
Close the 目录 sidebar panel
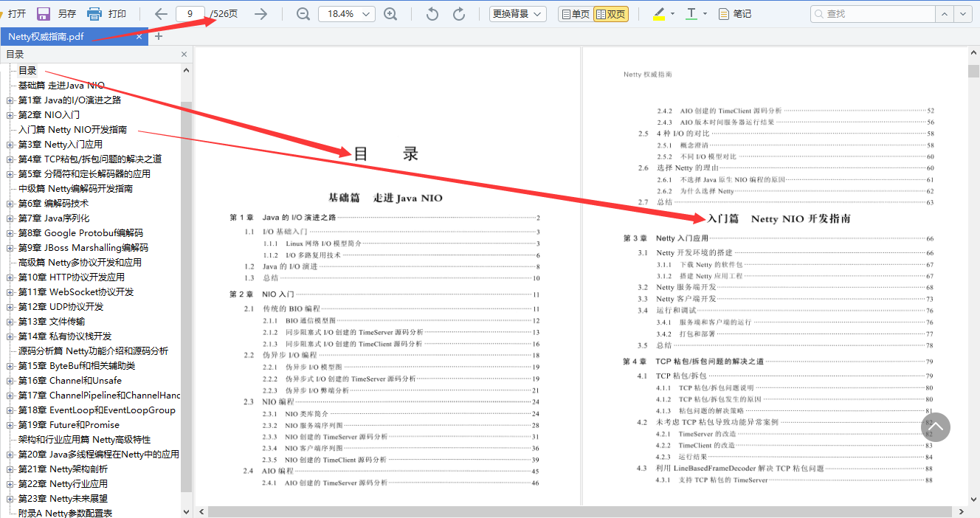pos(184,54)
